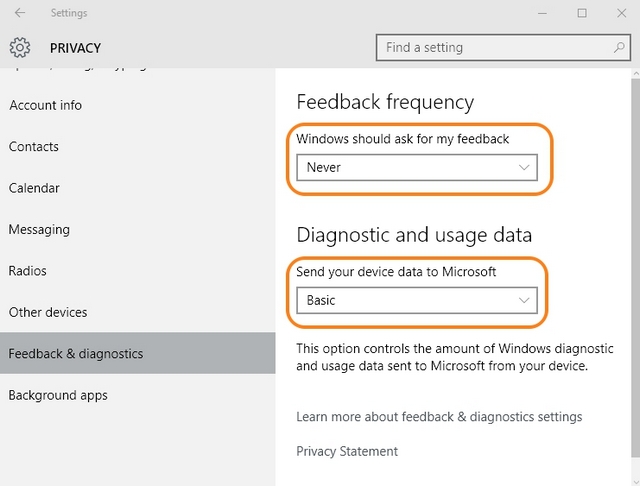Focus the Find a setting search field
The width and height of the screenshot is (640, 486).
pos(495,47)
